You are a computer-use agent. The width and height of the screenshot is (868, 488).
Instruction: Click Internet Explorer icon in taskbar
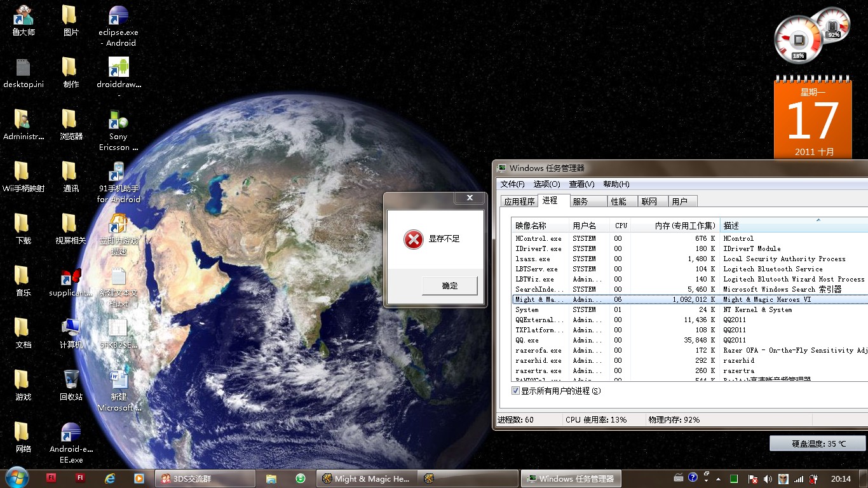pos(109,478)
